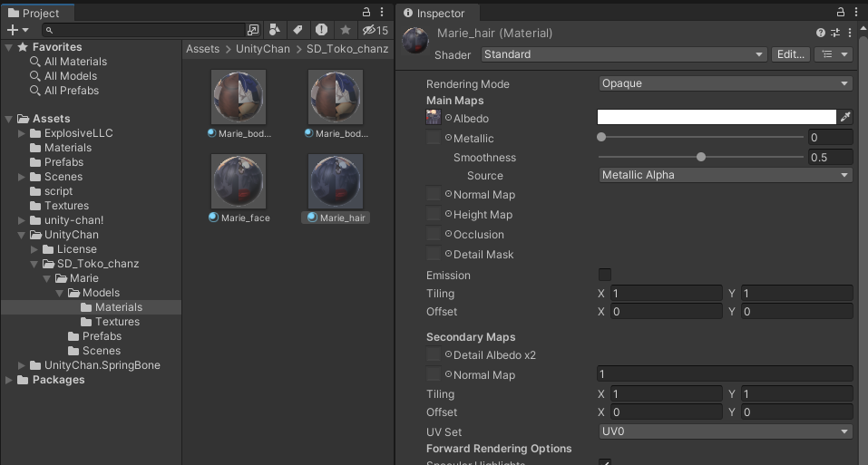868x465 pixels.
Task: Open the Source Metallic Alpha dropdown
Action: [x=726, y=175]
